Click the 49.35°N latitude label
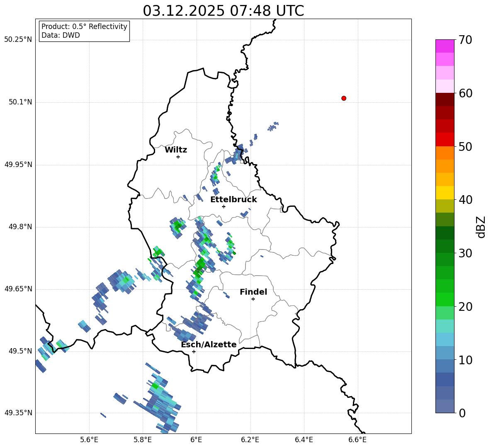The height and width of the screenshot is (448, 491). pos(18,413)
